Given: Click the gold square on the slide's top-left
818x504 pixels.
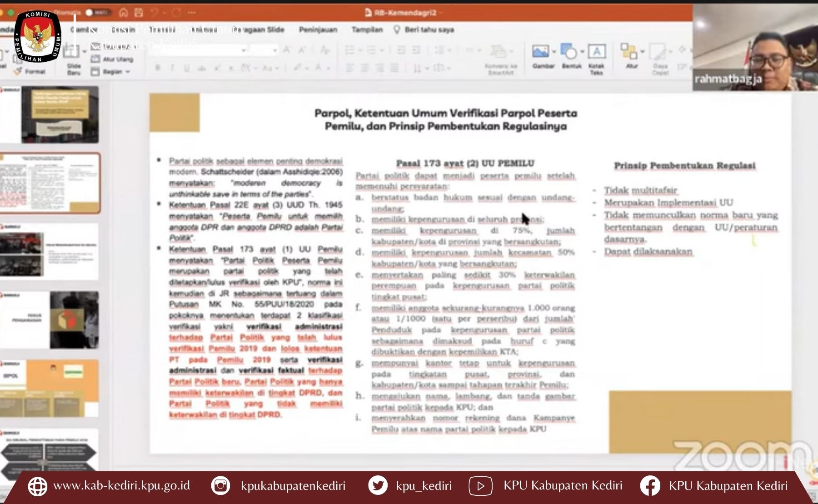Looking at the screenshot, I should click(175, 113).
